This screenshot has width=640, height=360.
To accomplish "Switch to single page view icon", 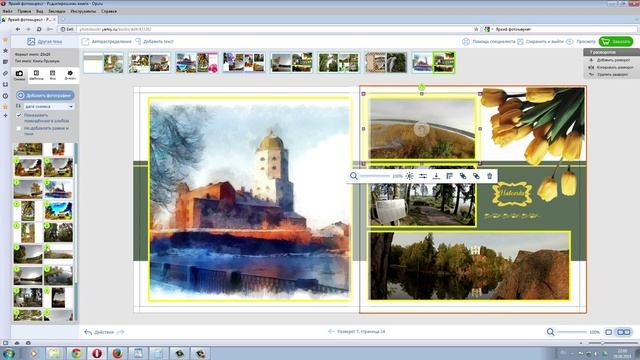I will coord(609,332).
